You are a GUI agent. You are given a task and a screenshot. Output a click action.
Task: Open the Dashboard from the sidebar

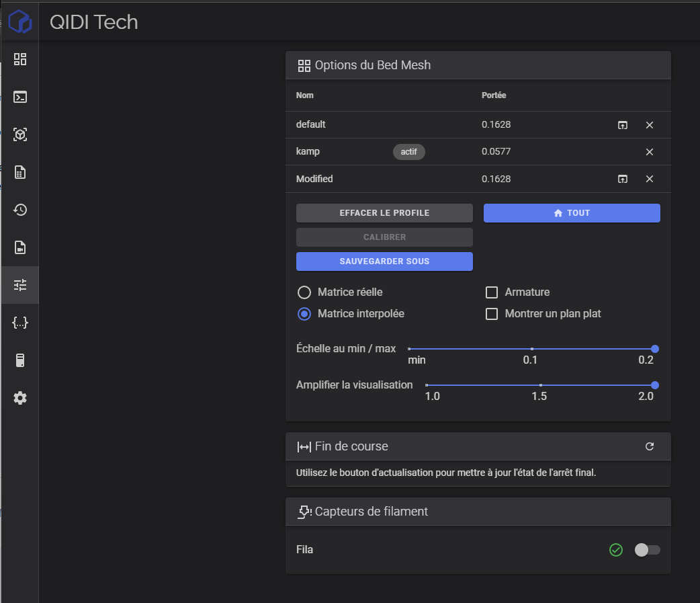(20, 59)
